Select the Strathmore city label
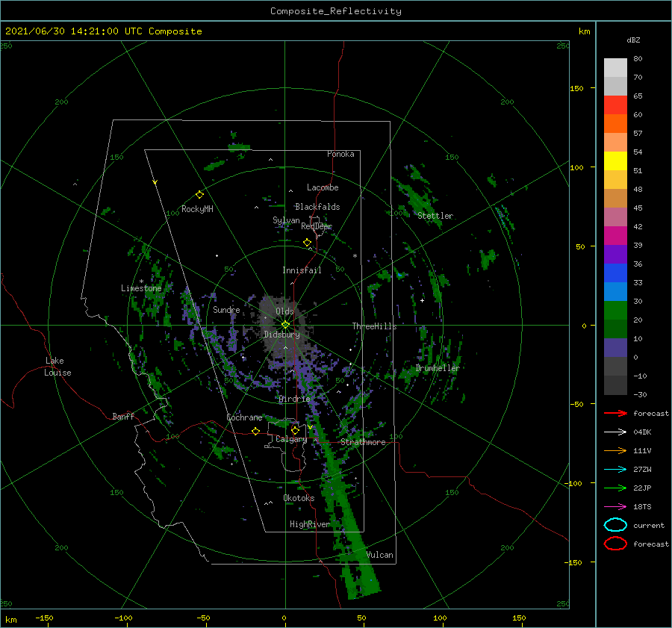Screen dimensions: 672x628 tap(363, 442)
